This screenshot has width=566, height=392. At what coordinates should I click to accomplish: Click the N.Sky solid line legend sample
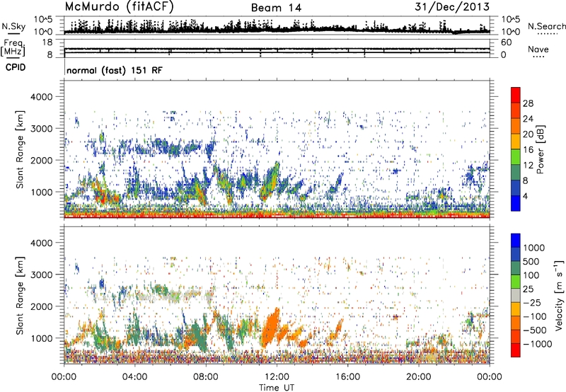coord(13,34)
